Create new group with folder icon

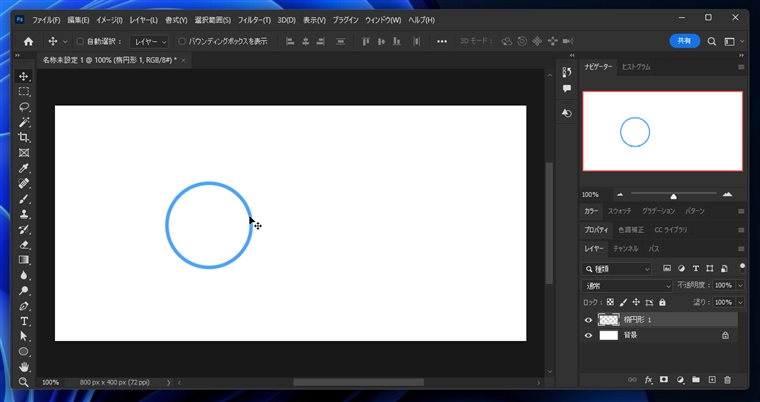point(696,380)
